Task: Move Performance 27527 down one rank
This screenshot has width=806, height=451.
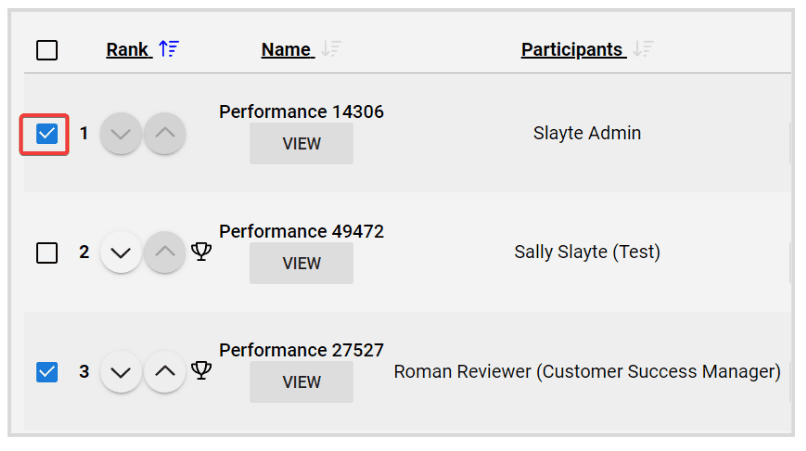Action: pyautogui.click(x=121, y=371)
